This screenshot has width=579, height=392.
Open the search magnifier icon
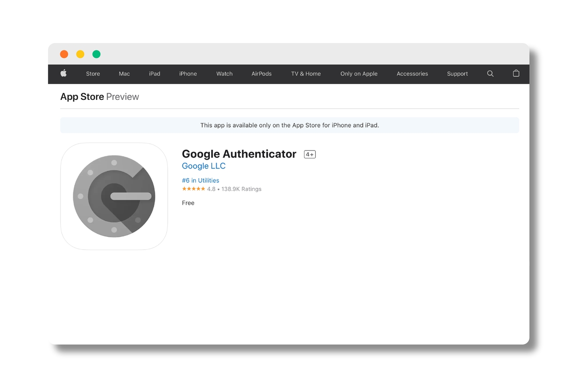pyautogui.click(x=490, y=74)
